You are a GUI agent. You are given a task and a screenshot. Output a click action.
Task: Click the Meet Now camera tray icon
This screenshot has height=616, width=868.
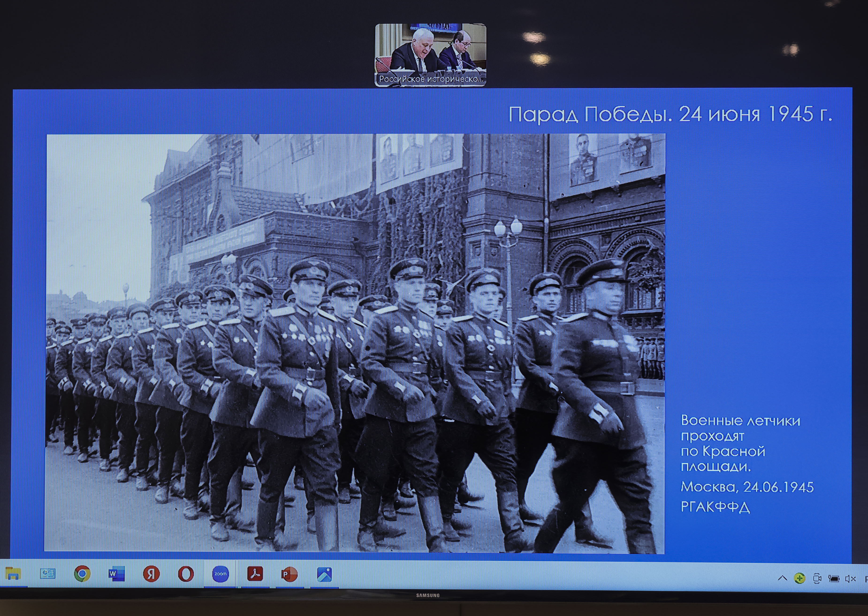point(817,578)
